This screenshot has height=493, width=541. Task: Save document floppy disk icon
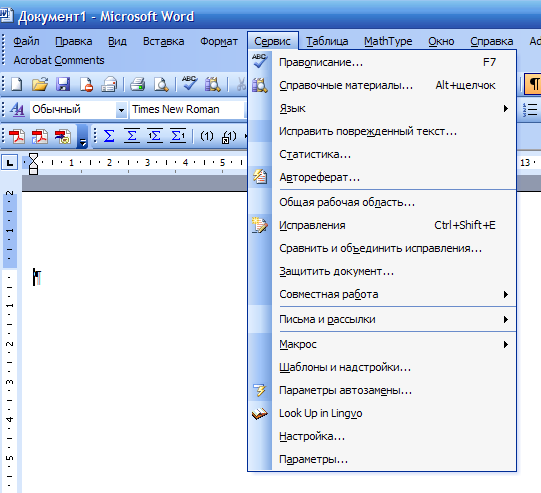point(63,84)
